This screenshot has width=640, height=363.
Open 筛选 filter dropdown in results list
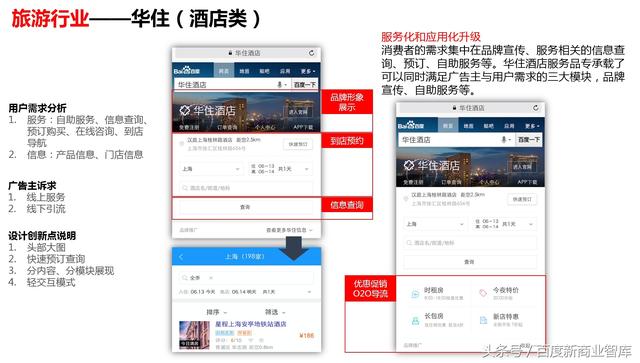tap(275, 312)
